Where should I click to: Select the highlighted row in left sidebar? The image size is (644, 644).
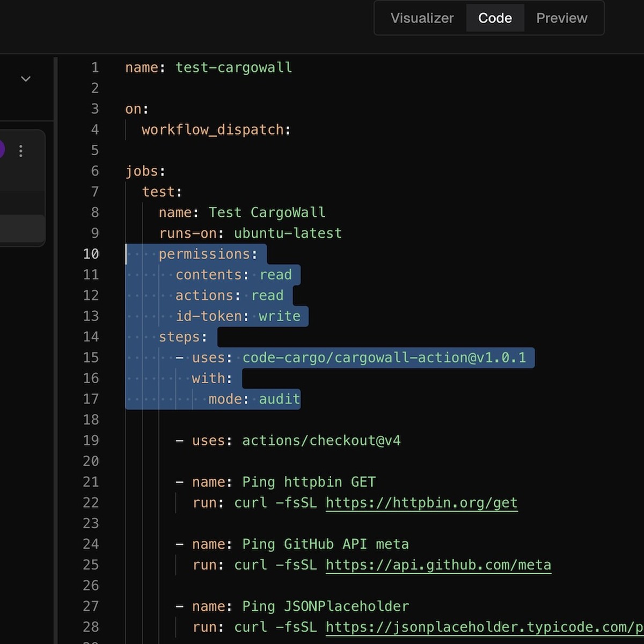click(22, 229)
